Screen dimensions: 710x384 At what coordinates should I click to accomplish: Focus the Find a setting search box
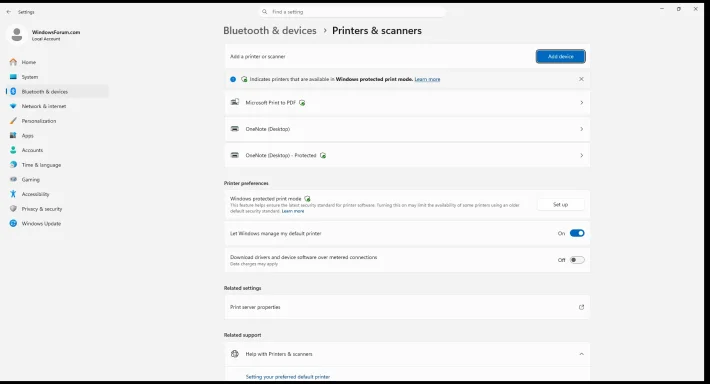(352, 12)
